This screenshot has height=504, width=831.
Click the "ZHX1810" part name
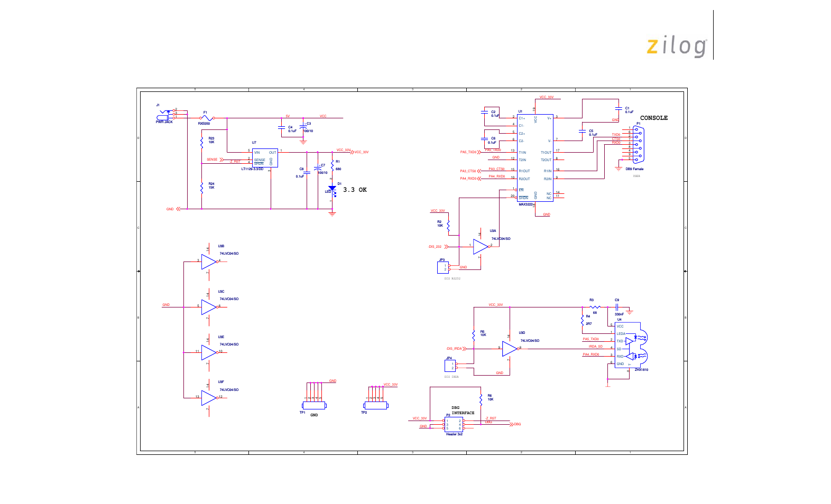tap(641, 370)
